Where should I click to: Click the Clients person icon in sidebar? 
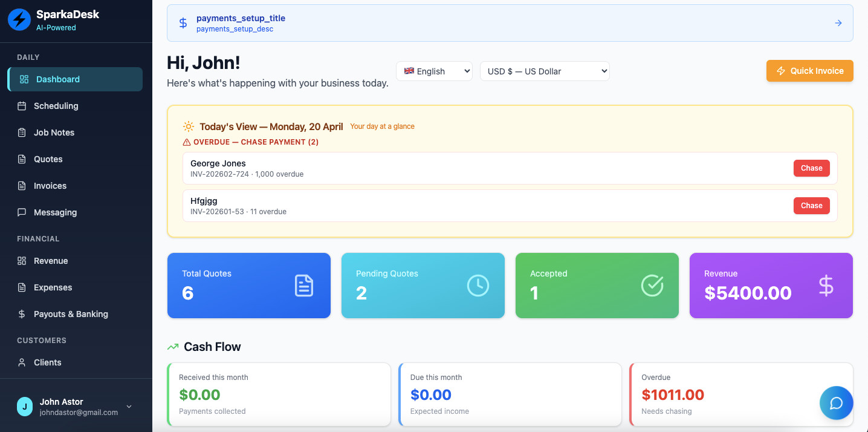click(x=22, y=362)
